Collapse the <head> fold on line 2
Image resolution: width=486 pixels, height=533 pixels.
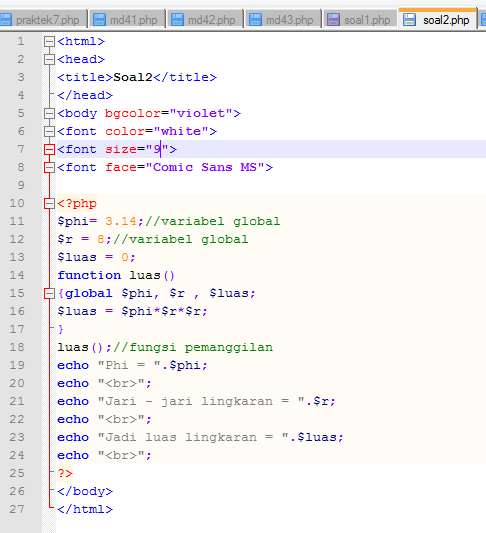49,59
